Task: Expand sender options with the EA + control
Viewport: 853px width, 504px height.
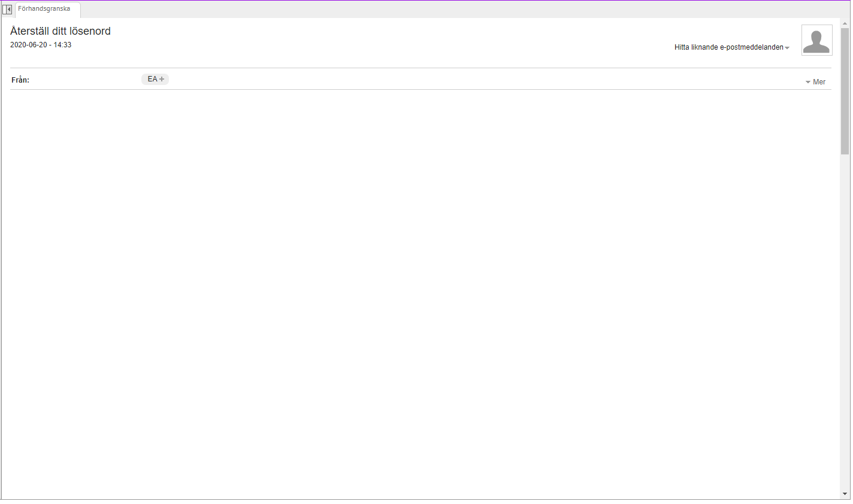Action: point(155,78)
